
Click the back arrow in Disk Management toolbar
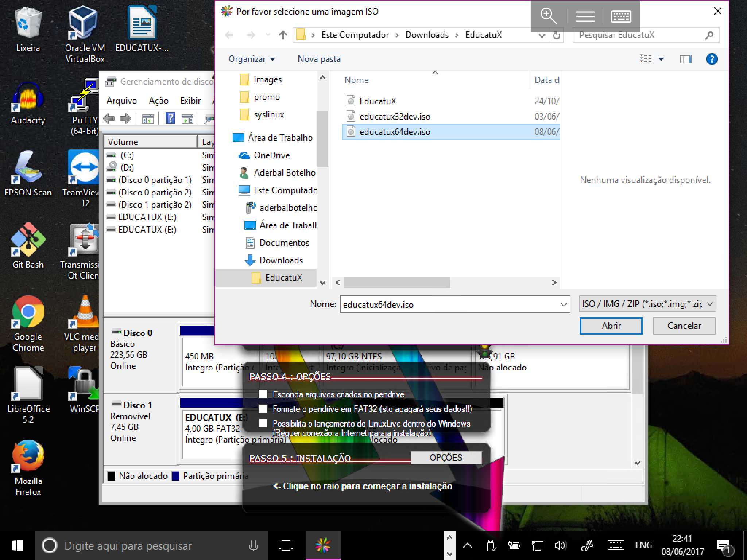pyautogui.click(x=109, y=118)
